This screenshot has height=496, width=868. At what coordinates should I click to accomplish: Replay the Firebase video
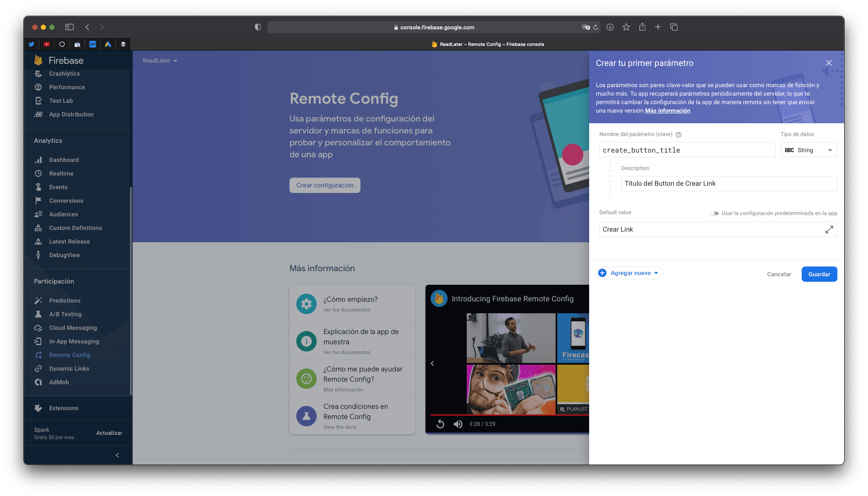440,424
